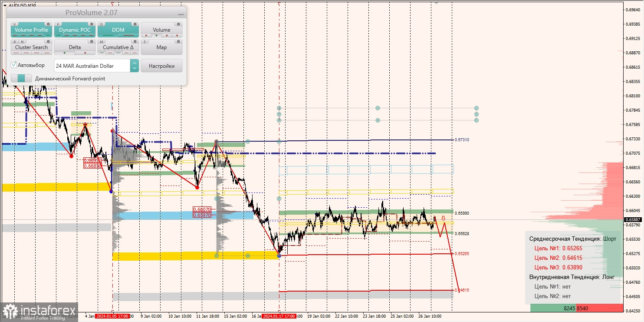Screen dimensions: 644x322
Task: Toggle last red-dot segment under Volume
Action: (x=177, y=35)
